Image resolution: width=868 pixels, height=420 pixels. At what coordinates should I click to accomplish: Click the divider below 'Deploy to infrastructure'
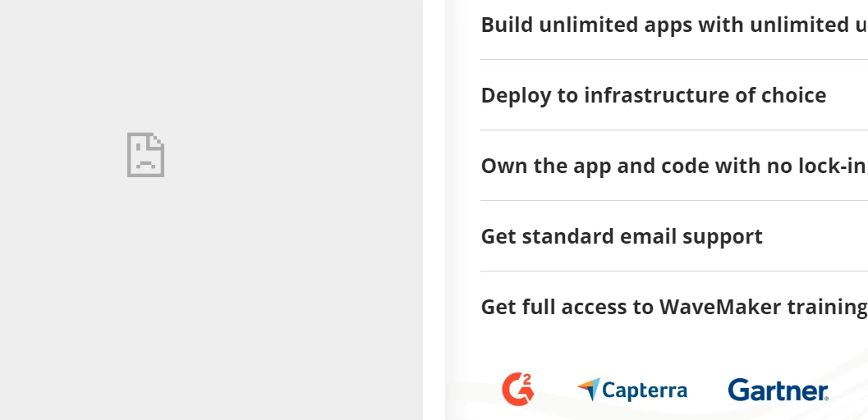[x=674, y=130]
